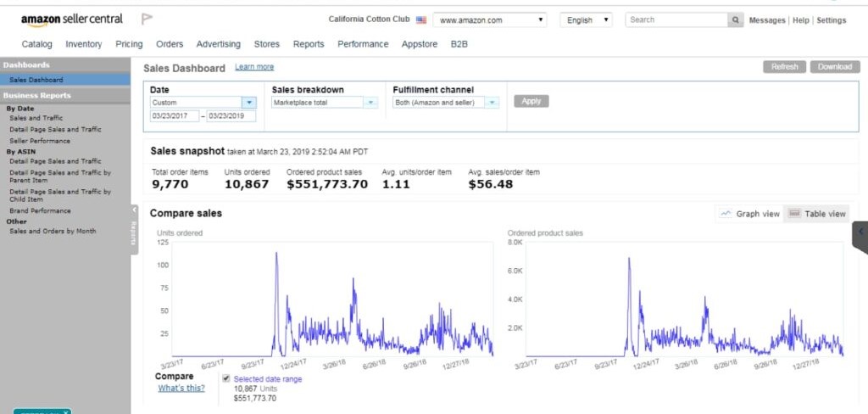
Task: Open the Sales breakdown dropdown
Action: pos(325,103)
